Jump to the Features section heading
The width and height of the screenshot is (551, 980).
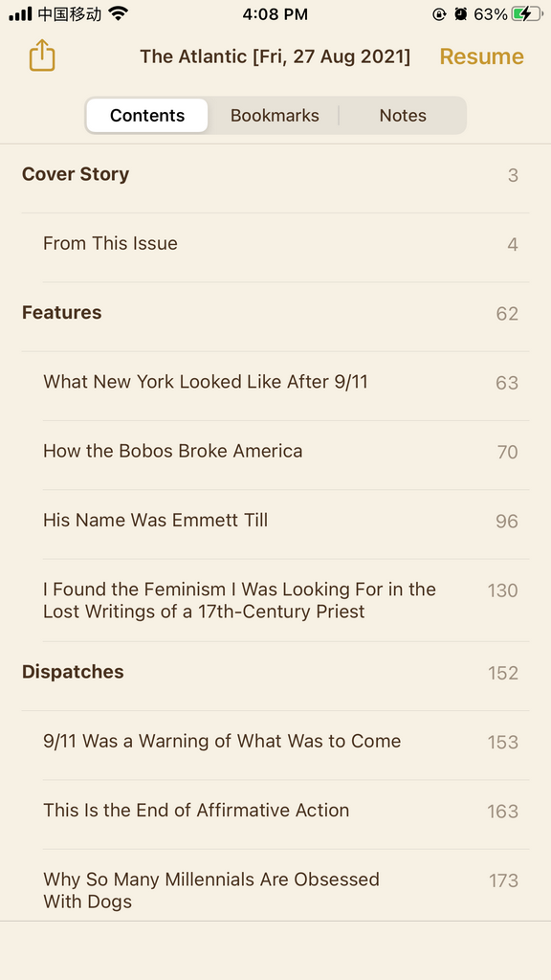[275, 313]
